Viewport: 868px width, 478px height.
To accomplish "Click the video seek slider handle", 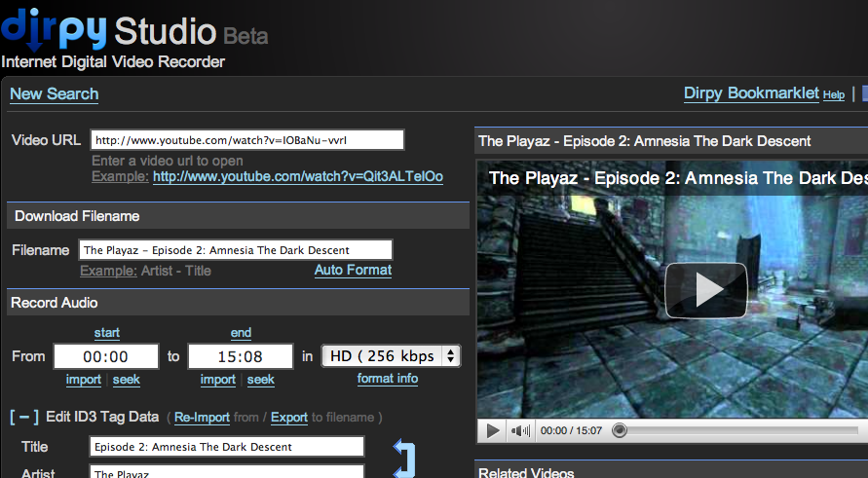I will click(620, 430).
